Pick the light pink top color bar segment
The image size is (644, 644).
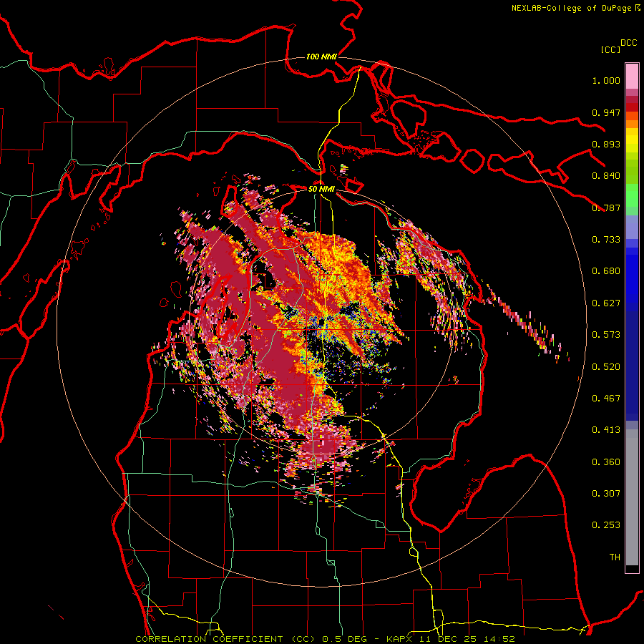pyautogui.click(x=632, y=77)
